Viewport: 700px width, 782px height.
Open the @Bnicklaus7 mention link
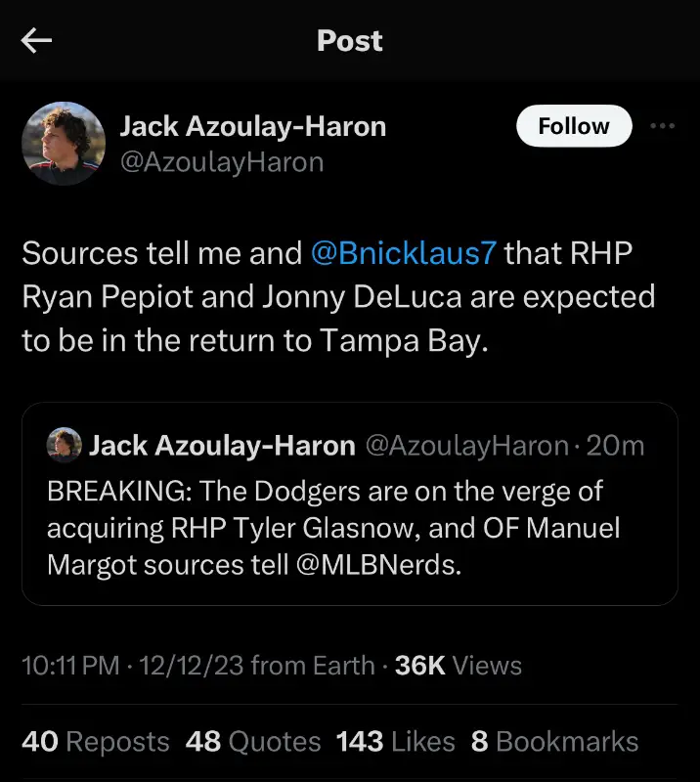(403, 253)
